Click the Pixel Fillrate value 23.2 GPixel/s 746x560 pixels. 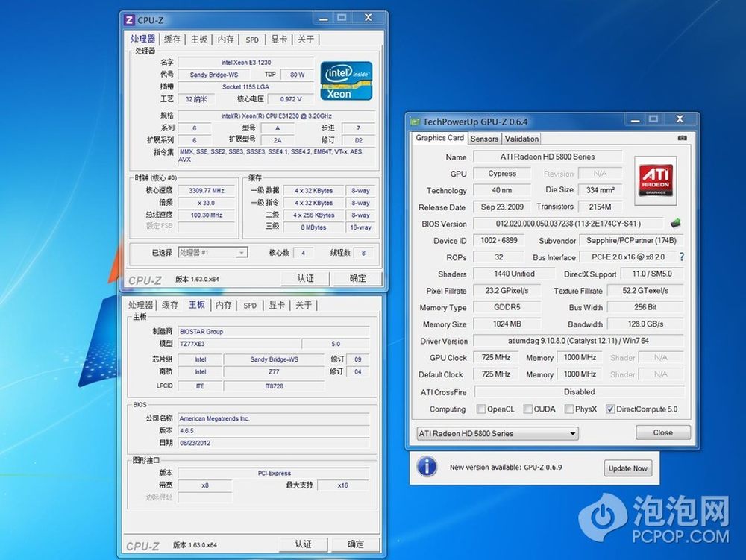[x=507, y=291]
